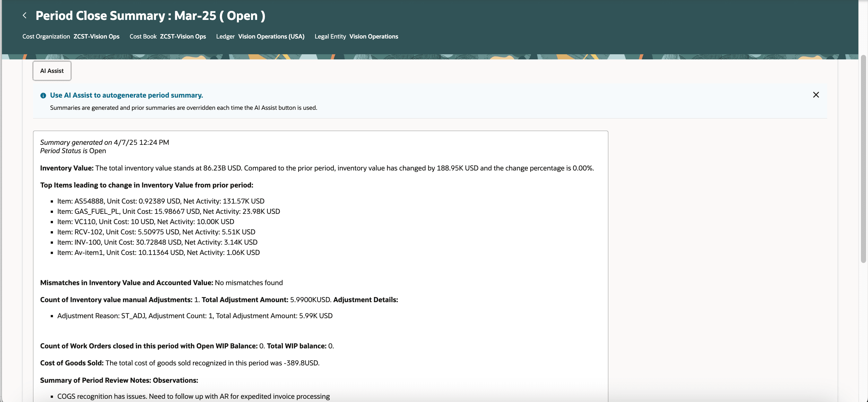Image resolution: width=868 pixels, height=402 pixels.
Task: Click the 'Use AI Assist to autogenerate' heading
Action: click(126, 95)
